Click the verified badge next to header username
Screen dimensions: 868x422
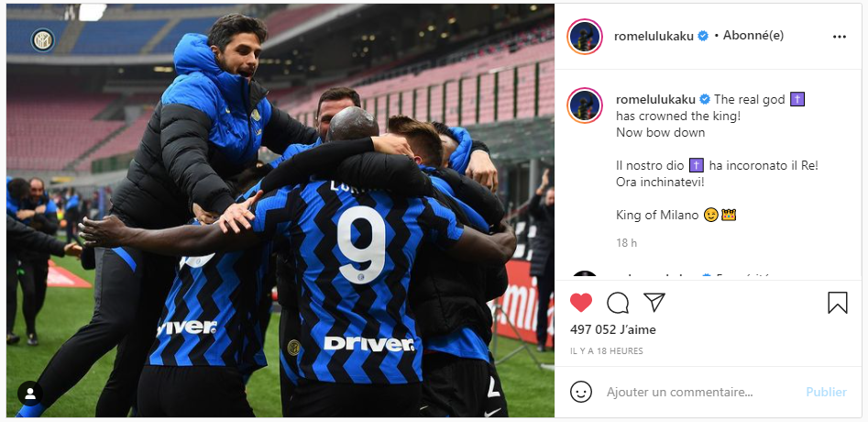(703, 36)
